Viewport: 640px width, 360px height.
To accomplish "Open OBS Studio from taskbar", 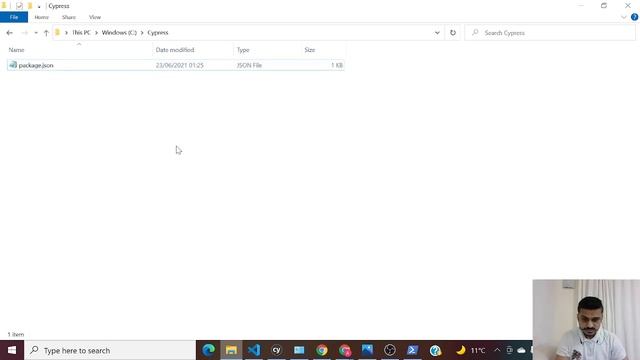I will [390, 350].
